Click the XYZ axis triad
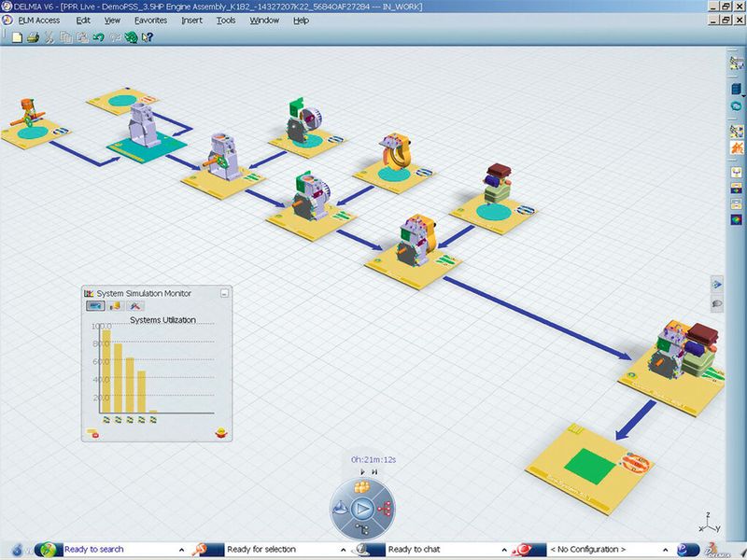The width and height of the screenshot is (747, 560). click(x=710, y=523)
